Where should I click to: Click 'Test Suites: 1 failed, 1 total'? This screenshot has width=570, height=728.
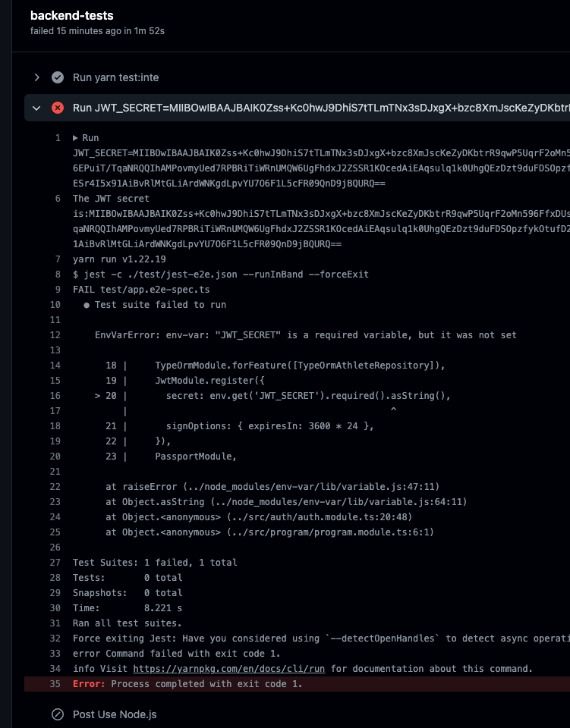[155, 563]
